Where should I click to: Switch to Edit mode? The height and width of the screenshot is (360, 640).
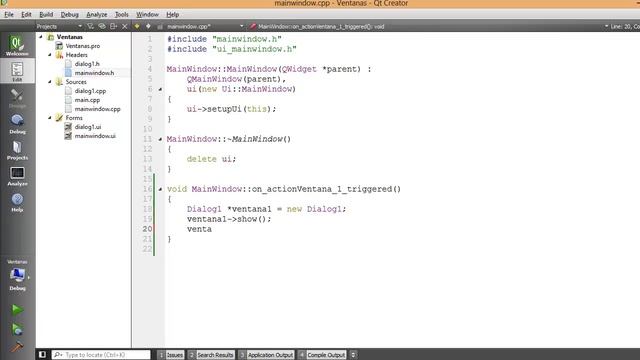click(x=17, y=71)
